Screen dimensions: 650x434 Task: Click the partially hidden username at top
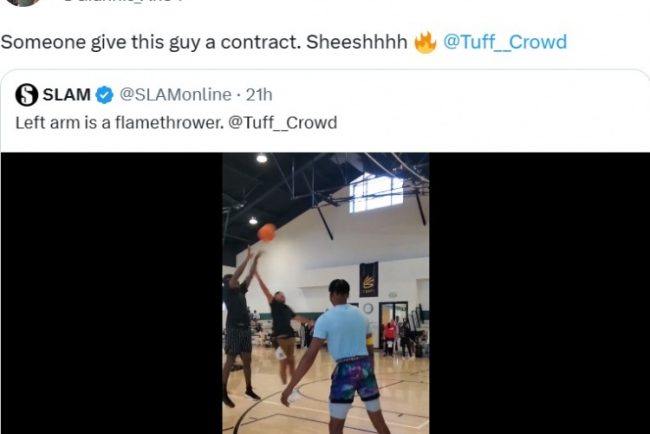122,1
